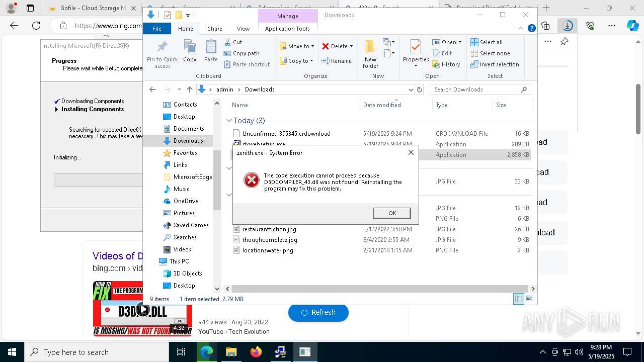Switch to large icons view in status bar
Screen dimensions: 644x362
click(529, 299)
